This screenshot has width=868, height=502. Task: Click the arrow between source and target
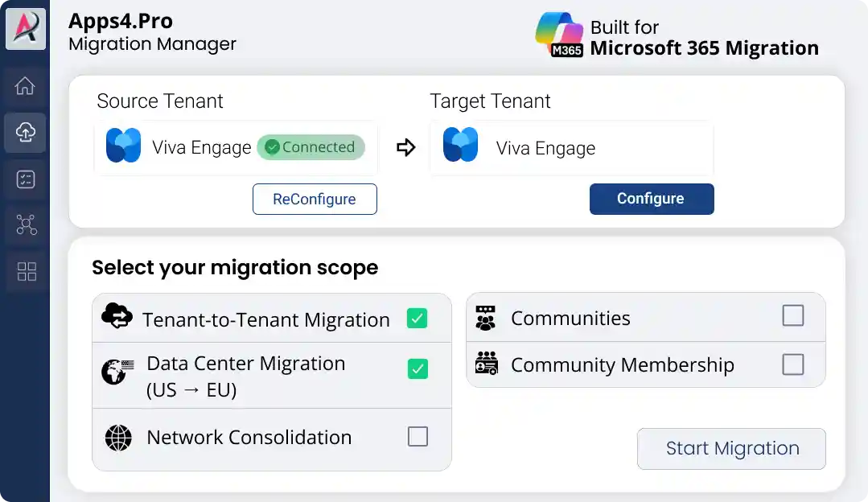405,147
